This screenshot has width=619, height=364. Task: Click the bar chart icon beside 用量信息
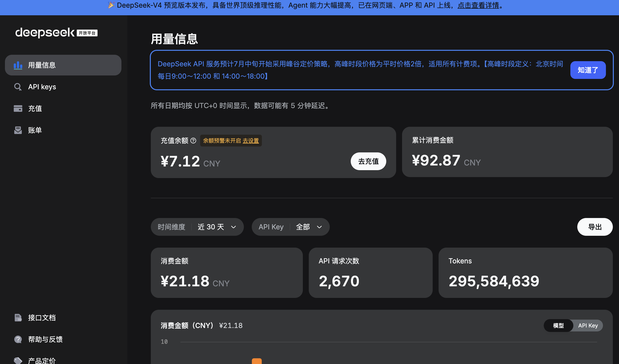pos(18,65)
